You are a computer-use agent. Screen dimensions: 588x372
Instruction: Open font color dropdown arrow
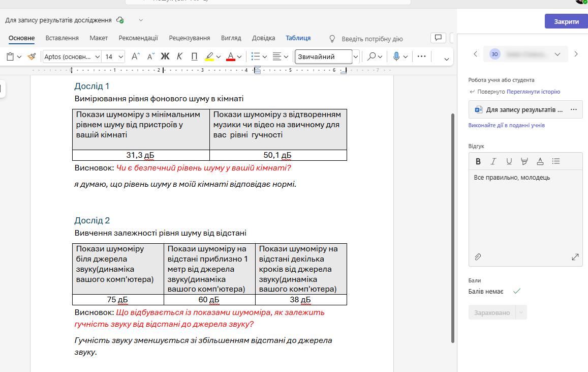click(x=240, y=57)
